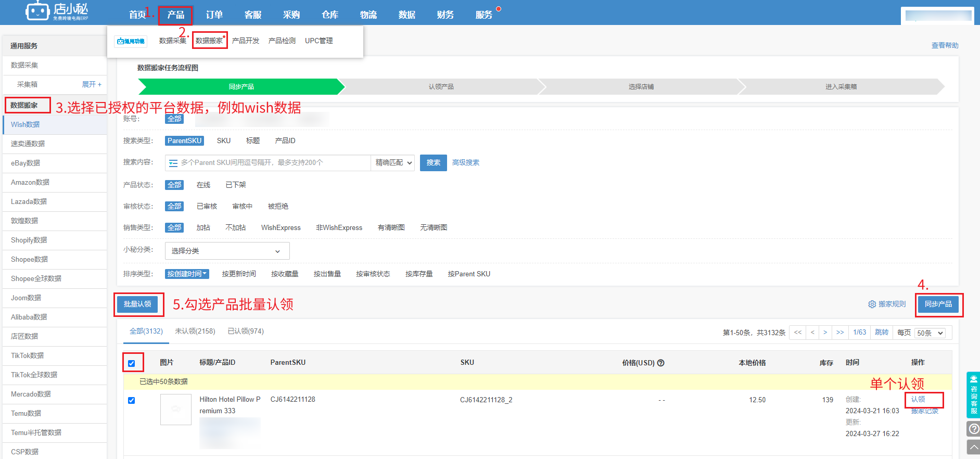The image size is (980, 459).
Task: Open the 精确匹配 match type dropdown
Action: click(393, 163)
